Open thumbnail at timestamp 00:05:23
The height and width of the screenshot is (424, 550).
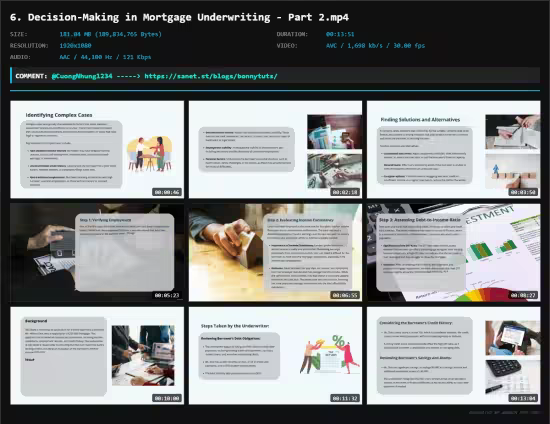[x=97, y=253]
